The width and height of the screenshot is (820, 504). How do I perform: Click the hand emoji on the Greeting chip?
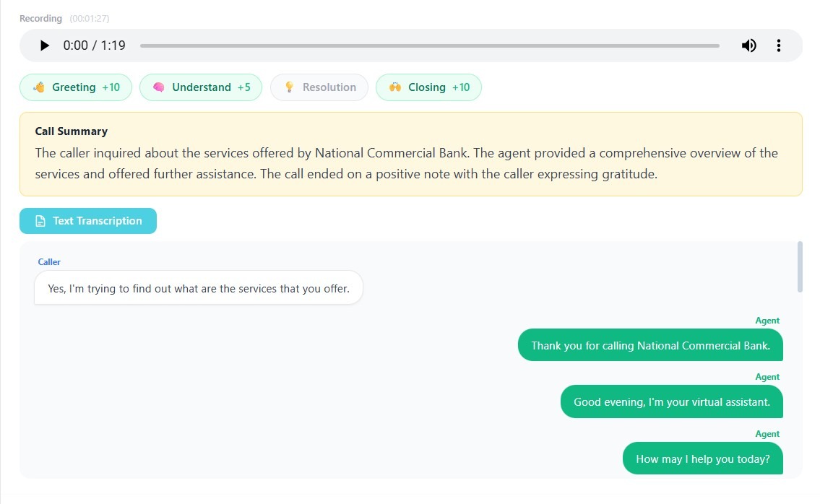pos(40,87)
